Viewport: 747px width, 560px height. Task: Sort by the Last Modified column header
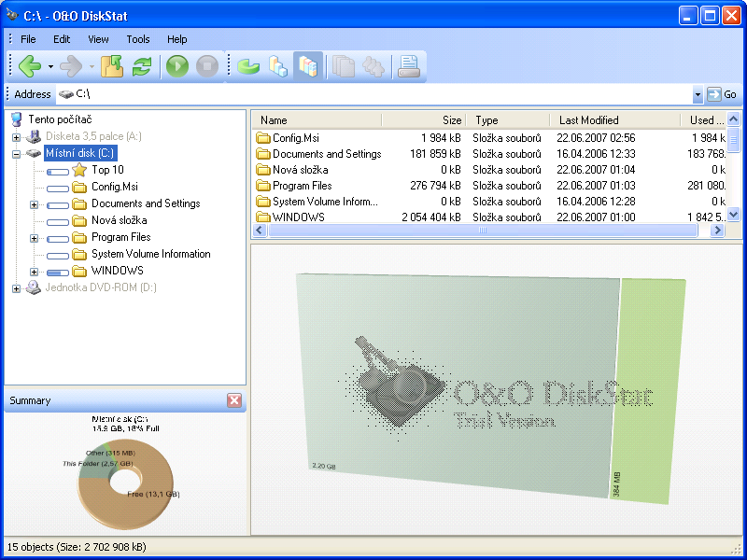tap(615, 120)
